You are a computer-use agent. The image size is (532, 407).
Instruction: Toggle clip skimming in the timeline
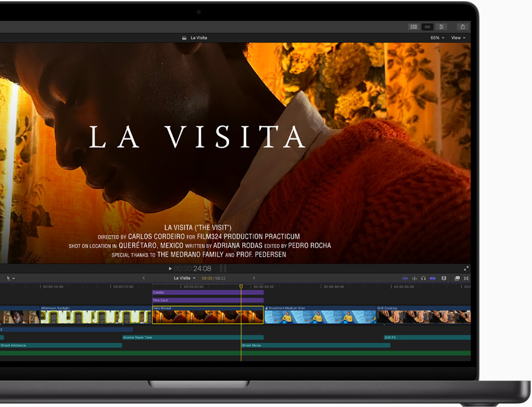[405, 278]
